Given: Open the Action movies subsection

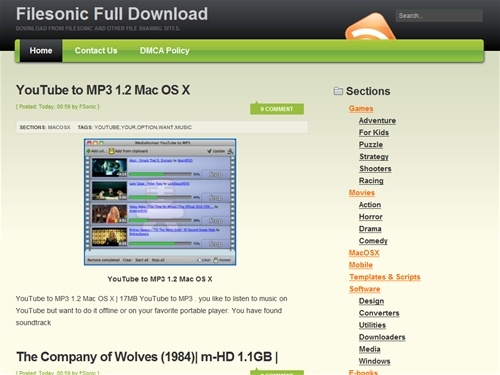Looking at the screenshot, I should point(370,205).
